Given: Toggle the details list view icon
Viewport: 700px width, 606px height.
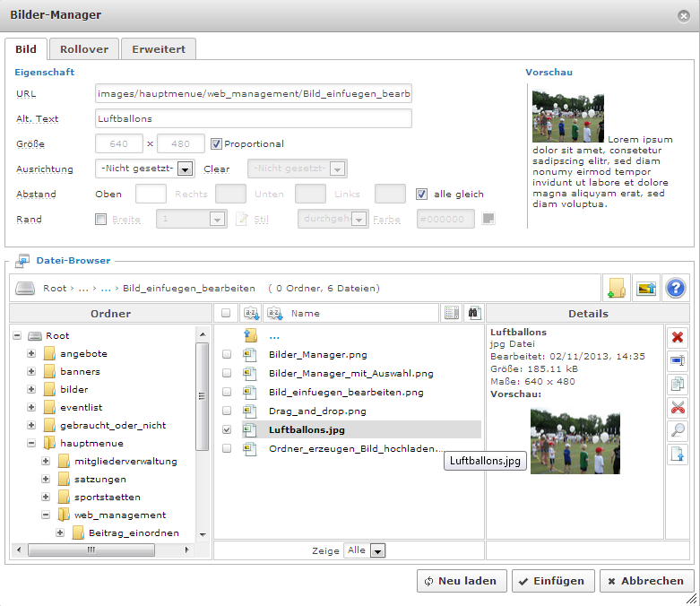Looking at the screenshot, I should [x=452, y=313].
